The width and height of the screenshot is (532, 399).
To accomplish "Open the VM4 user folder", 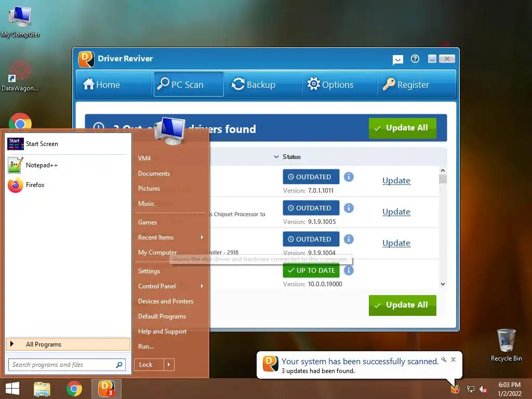I will [144, 158].
